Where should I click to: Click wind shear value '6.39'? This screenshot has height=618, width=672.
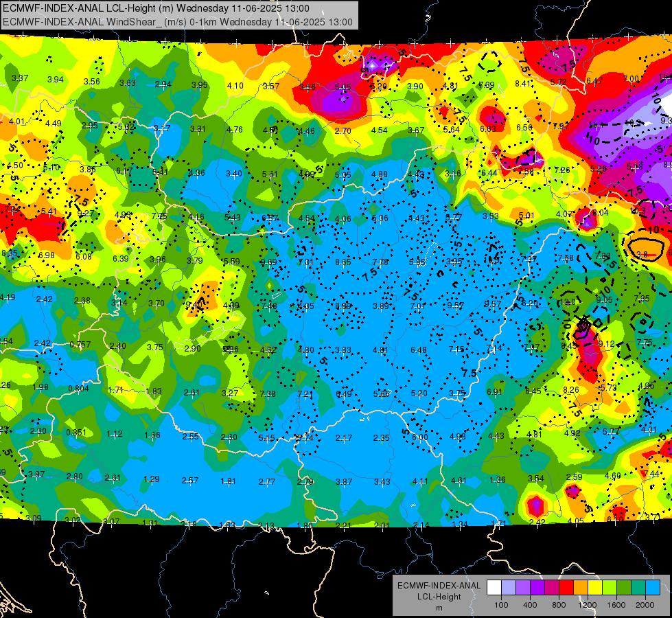pyautogui.click(x=120, y=258)
